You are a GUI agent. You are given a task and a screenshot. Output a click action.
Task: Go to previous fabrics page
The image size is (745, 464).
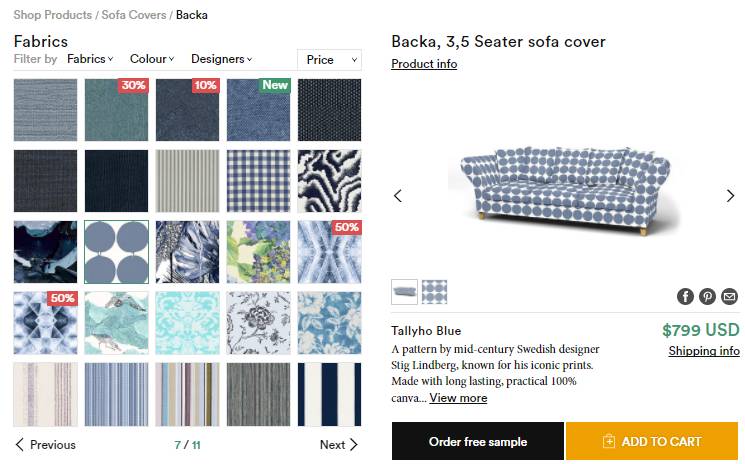(46, 445)
